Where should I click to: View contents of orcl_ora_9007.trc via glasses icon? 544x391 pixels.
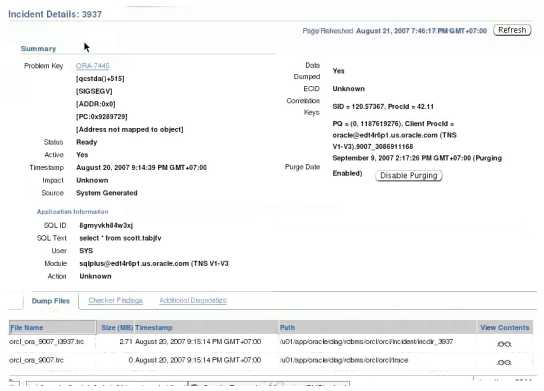[x=504, y=363]
